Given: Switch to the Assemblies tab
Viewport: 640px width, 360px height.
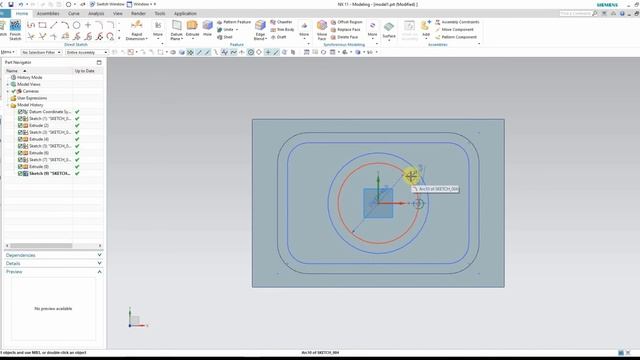Looking at the screenshot, I should point(48,13).
